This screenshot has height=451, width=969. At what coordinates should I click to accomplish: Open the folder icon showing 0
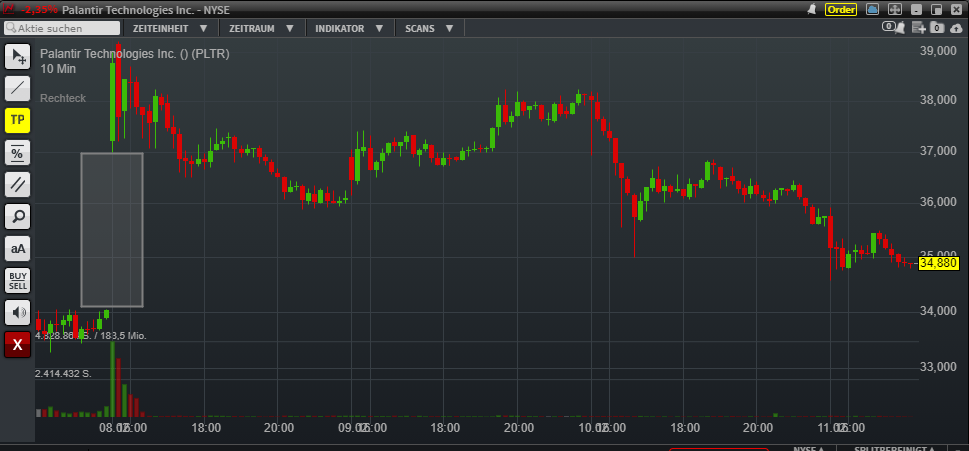point(937,28)
